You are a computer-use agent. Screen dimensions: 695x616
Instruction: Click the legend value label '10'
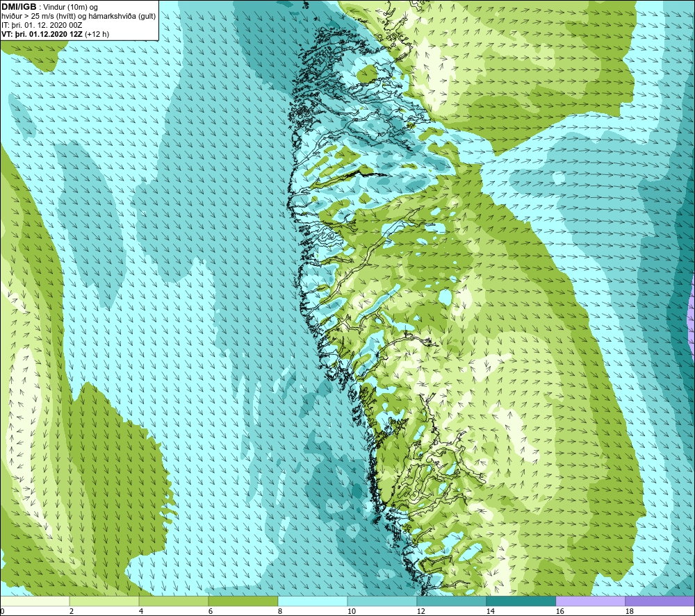[x=352, y=611]
